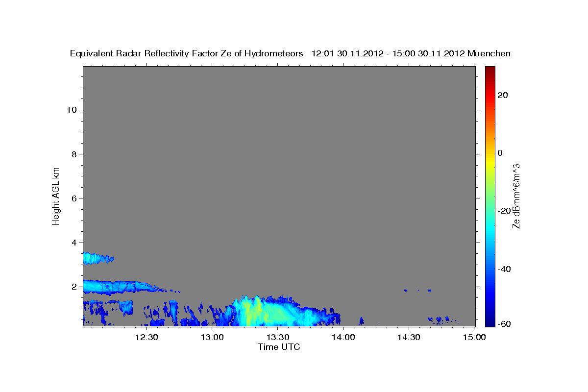
Task: Click the 2 km height tick label
Action: point(73,287)
